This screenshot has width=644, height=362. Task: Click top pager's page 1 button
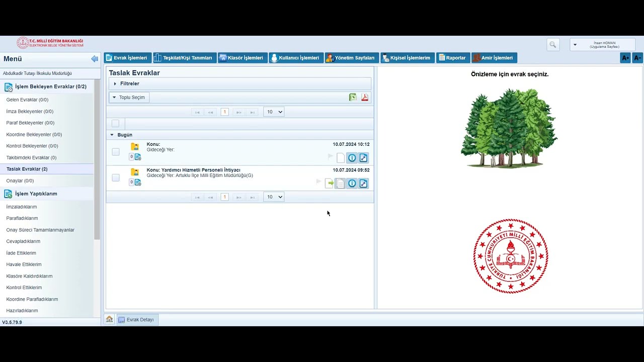point(224,112)
